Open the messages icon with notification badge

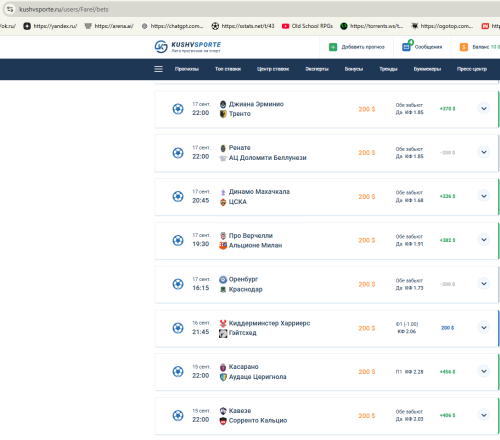click(x=407, y=46)
